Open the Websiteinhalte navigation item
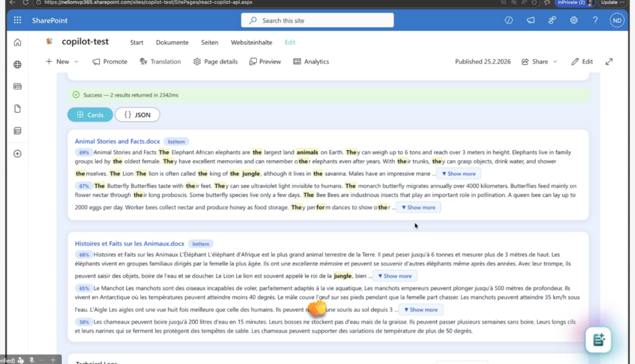This screenshot has height=364, width=635. [x=251, y=42]
